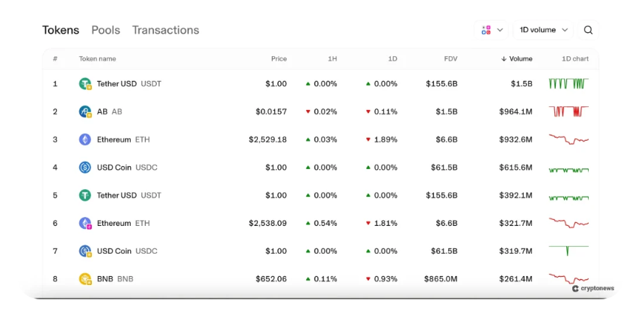Click the USD Coin icon in row 4

[x=85, y=168]
